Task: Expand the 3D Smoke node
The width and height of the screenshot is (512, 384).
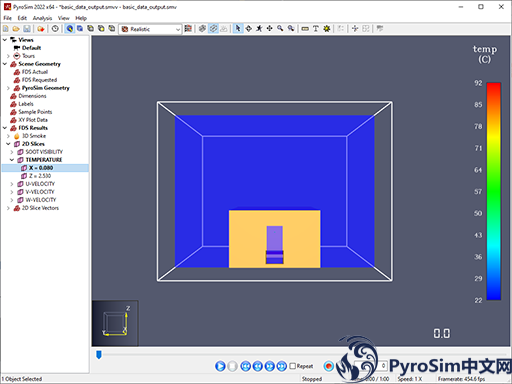Action: (8, 136)
